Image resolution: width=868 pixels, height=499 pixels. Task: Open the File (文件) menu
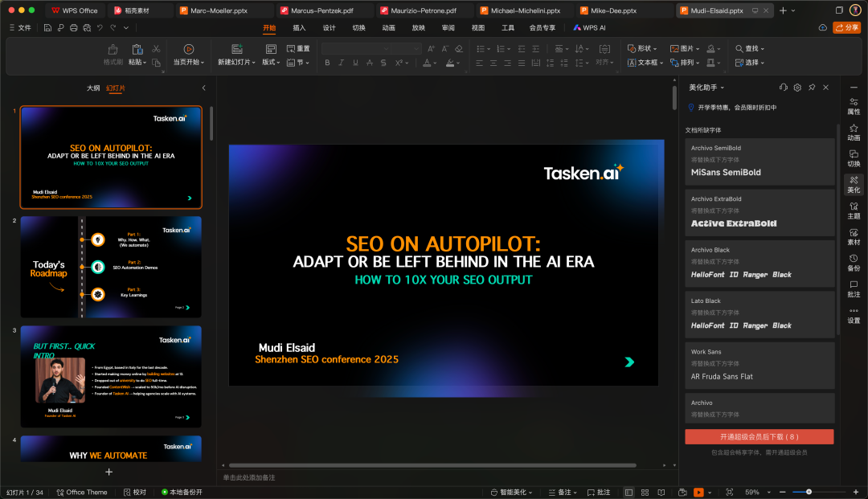point(20,27)
